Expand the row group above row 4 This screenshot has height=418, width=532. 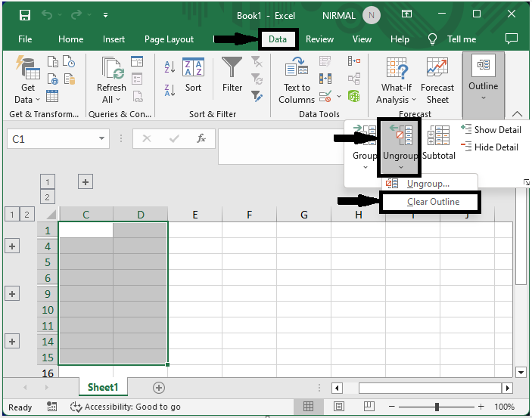click(12, 246)
